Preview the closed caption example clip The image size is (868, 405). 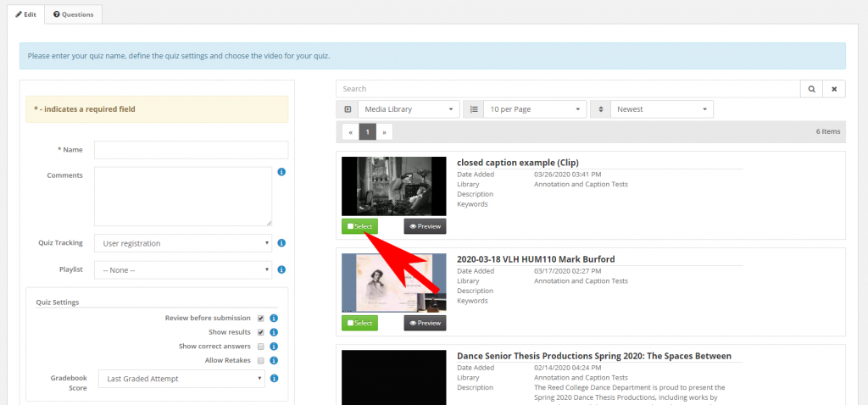[x=426, y=226]
